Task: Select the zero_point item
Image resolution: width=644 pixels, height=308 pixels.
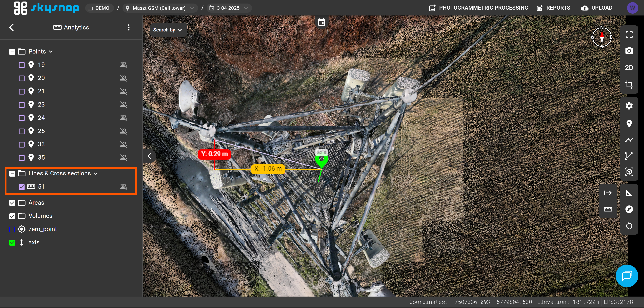Action: [x=43, y=229]
